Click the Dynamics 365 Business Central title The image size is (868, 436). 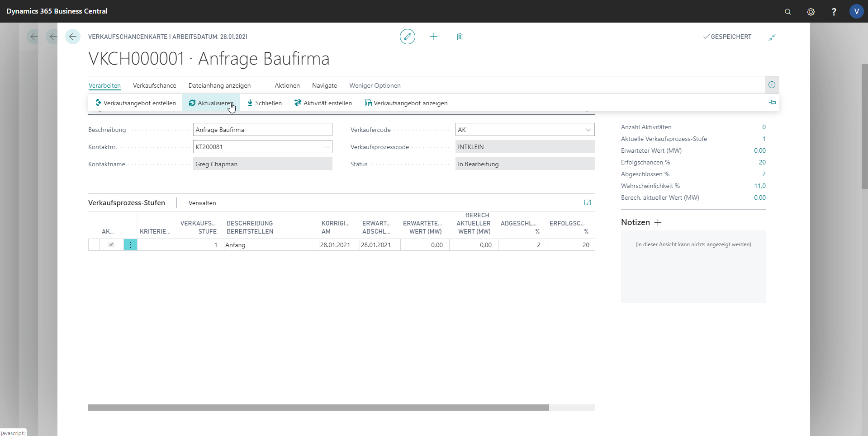[x=57, y=11]
